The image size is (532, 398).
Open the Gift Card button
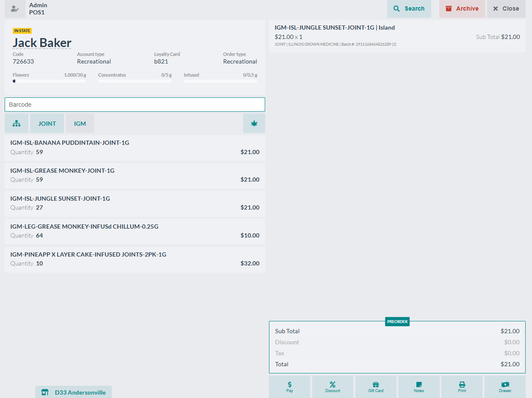pyautogui.click(x=376, y=387)
